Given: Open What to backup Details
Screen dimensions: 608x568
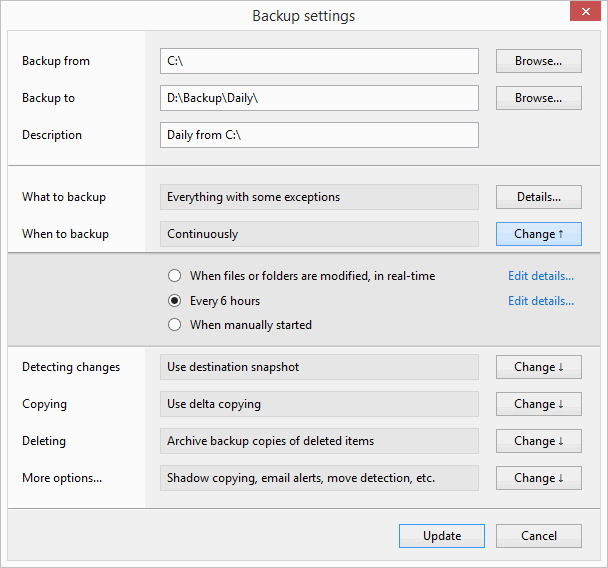Looking at the screenshot, I should [539, 197].
